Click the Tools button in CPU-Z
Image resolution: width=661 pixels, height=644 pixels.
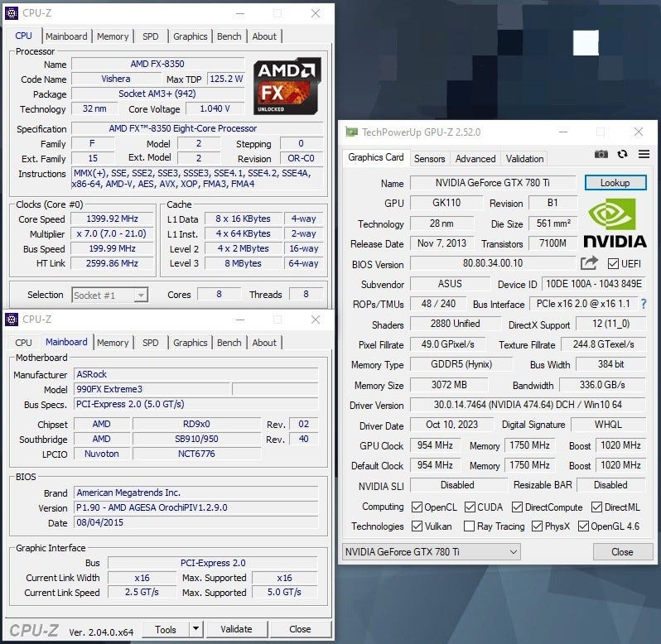pyautogui.click(x=166, y=629)
